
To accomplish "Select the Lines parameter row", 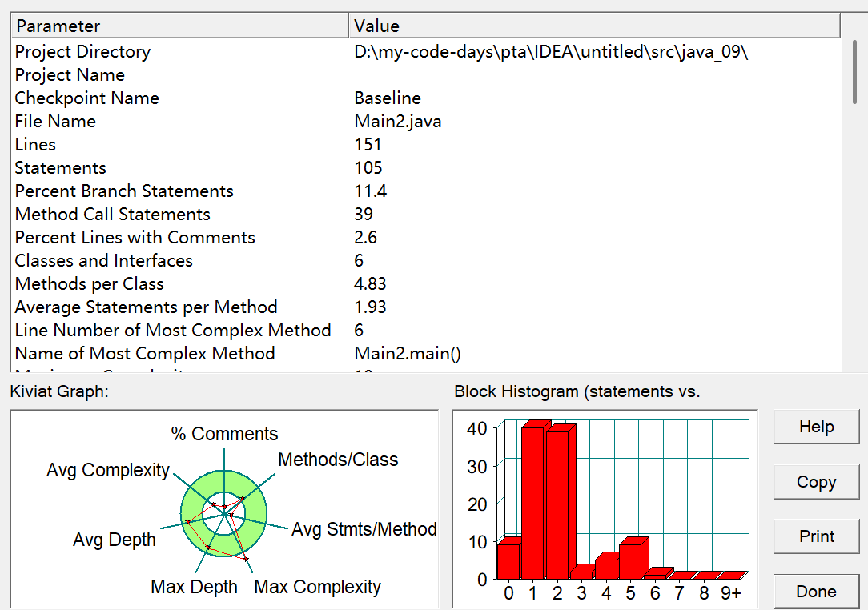I will (426, 144).
